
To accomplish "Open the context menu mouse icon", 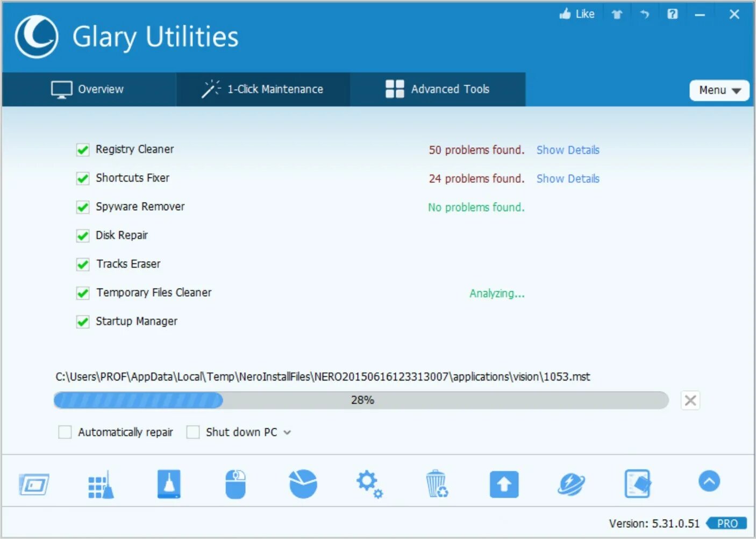I will [x=236, y=484].
